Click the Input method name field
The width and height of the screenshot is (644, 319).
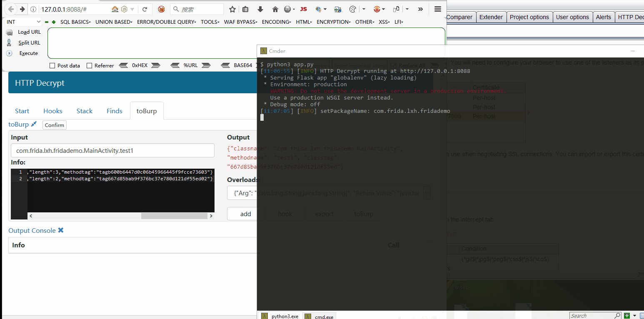(x=112, y=150)
